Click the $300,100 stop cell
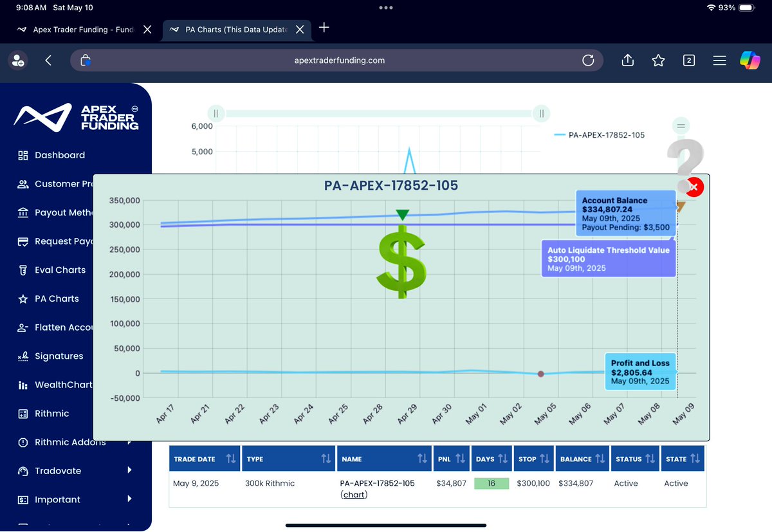Image resolution: width=772 pixels, height=532 pixels. (x=533, y=483)
